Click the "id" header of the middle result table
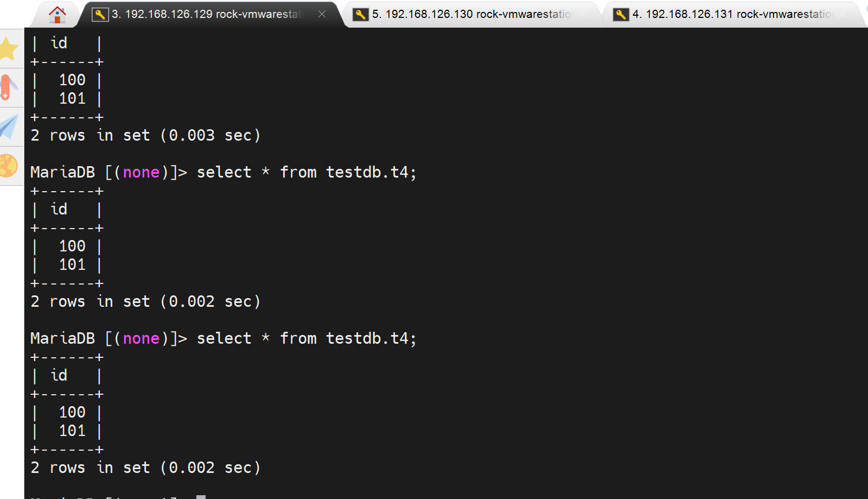868x499 pixels. pos(59,209)
